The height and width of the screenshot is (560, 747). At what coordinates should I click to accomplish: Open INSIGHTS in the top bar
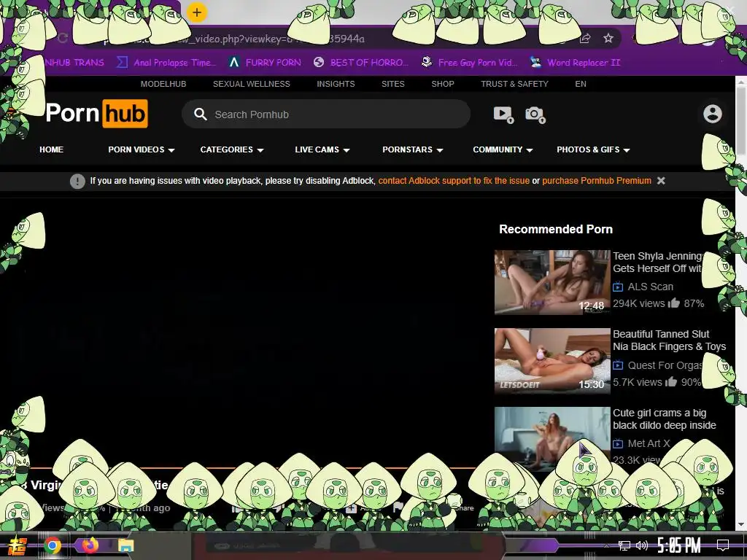click(336, 84)
